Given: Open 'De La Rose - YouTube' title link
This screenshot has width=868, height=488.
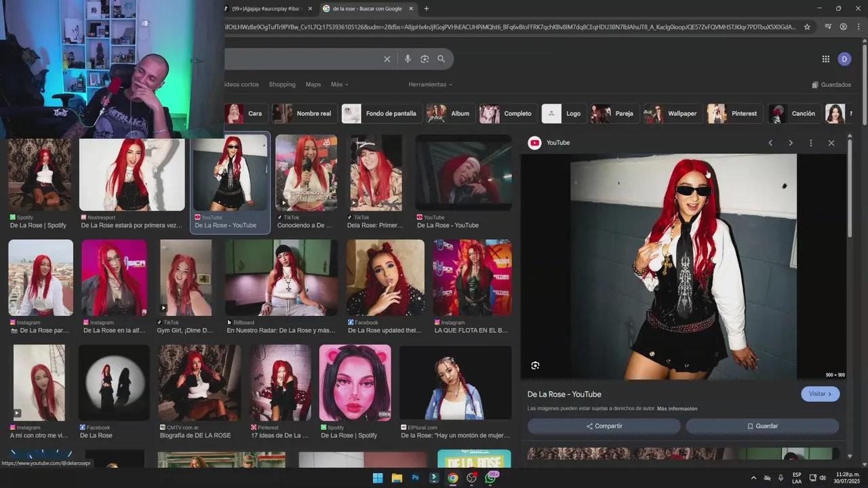Looking at the screenshot, I should [564, 394].
